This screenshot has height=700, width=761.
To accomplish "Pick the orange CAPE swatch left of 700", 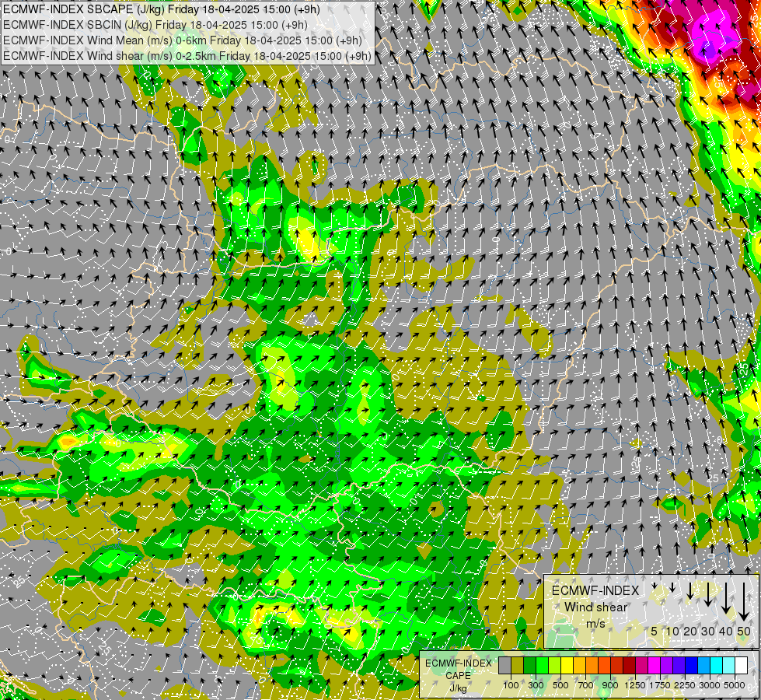I will tap(592, 665).
